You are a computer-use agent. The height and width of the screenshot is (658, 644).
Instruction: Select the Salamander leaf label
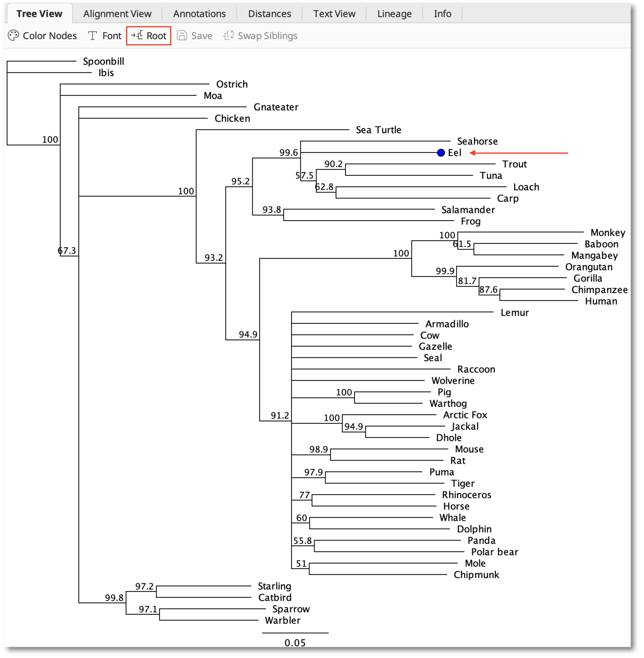pyautogui.click(x=468, y=210)
